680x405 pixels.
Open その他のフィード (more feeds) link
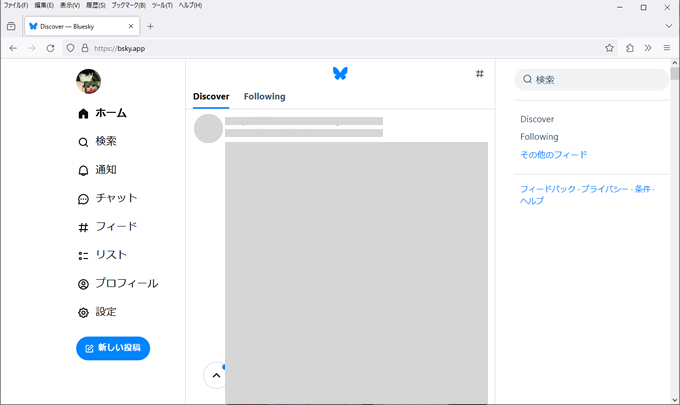pyautogui.click(x=554, y=155)
